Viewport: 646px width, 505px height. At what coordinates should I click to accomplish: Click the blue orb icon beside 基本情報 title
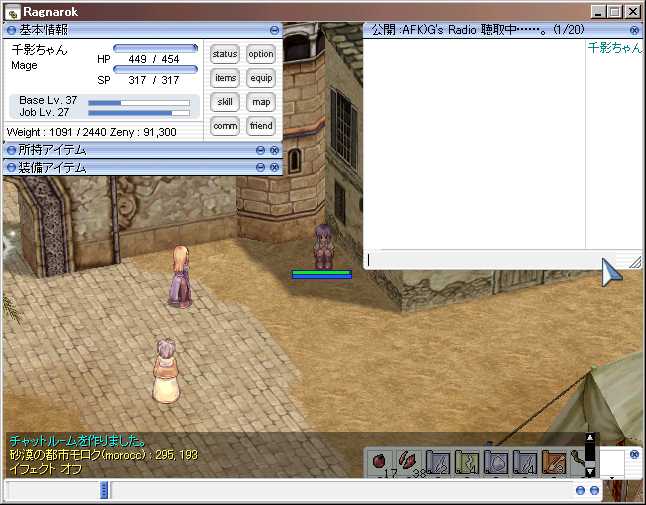pyautogui.click(x=12, y=30)
